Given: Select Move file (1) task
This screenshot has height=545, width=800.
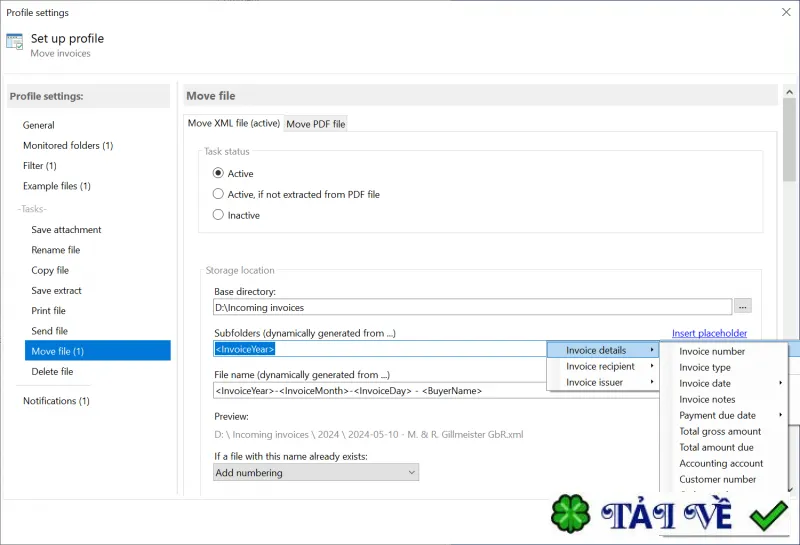Looking at the screenshot, I should pos(97,351).
